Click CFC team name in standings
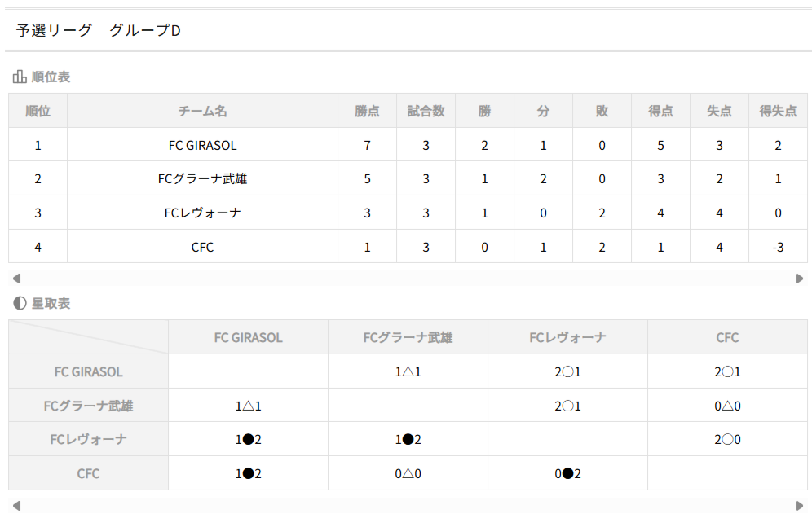 click(x=202, y=247)
